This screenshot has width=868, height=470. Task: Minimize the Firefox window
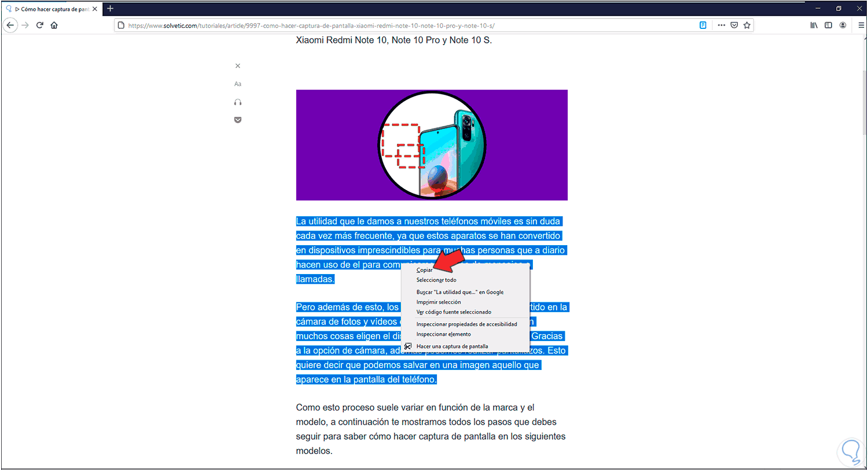[x=818, y=9]
